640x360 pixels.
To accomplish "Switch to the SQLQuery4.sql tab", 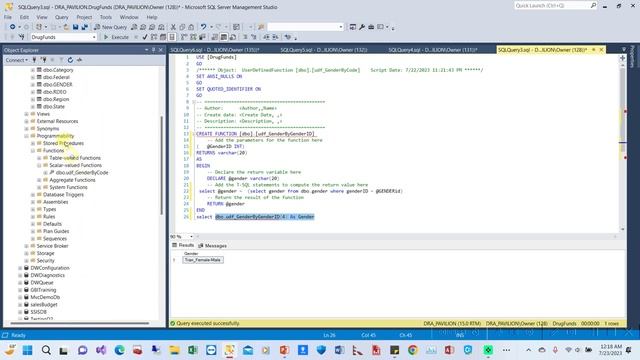I will click(x=433, y=50).
